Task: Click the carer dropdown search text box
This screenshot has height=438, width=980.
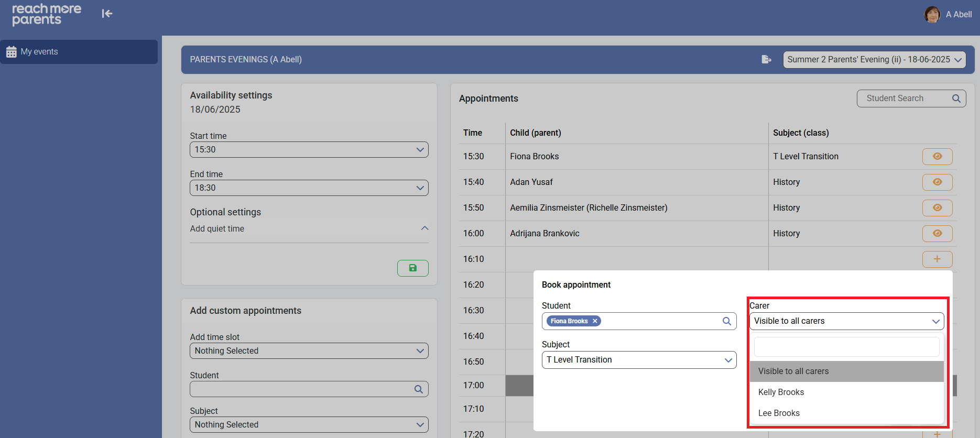Action: pyautogui.click(x=846, y=347)
